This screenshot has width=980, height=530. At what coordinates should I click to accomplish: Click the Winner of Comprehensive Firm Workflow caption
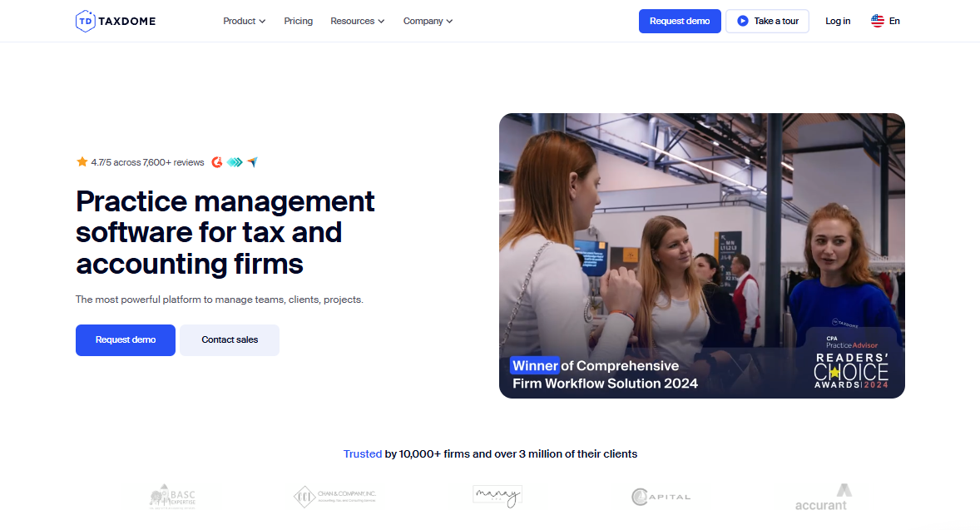pyautogui.click(x=604, y=374)
